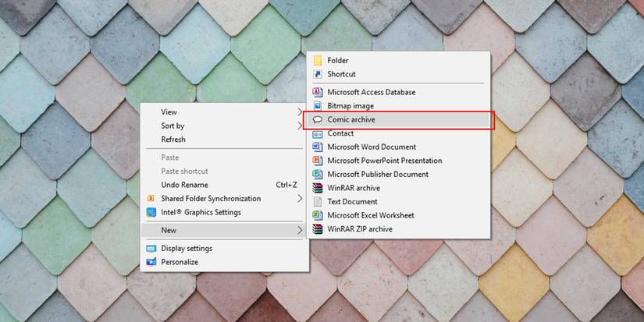Click the PowerPoint Presentation icon
This screenshot has height=322, width=644.
click(x=318, y=161)
